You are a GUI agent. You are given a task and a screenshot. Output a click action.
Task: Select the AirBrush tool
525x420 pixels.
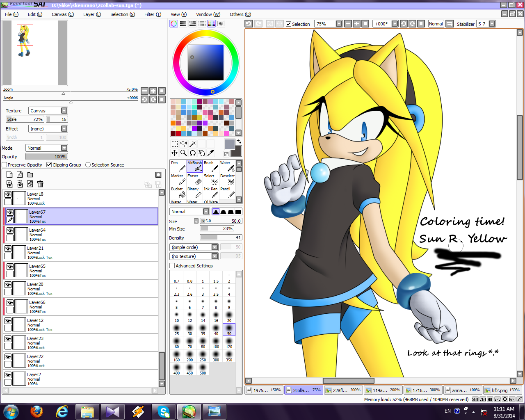[x=194, y=166]
